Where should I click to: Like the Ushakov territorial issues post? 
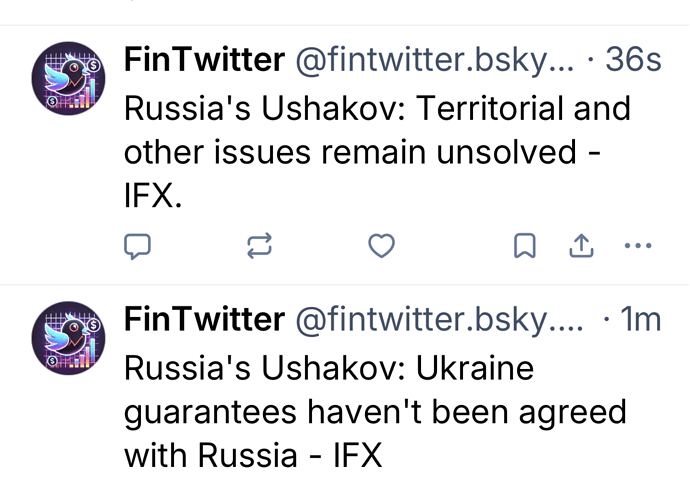[x=381, y=246]
